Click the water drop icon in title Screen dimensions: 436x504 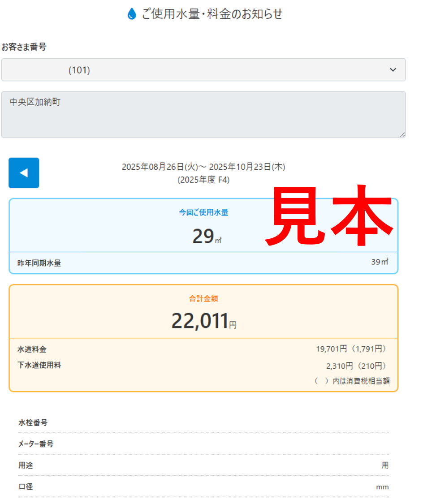pos(131,14)
